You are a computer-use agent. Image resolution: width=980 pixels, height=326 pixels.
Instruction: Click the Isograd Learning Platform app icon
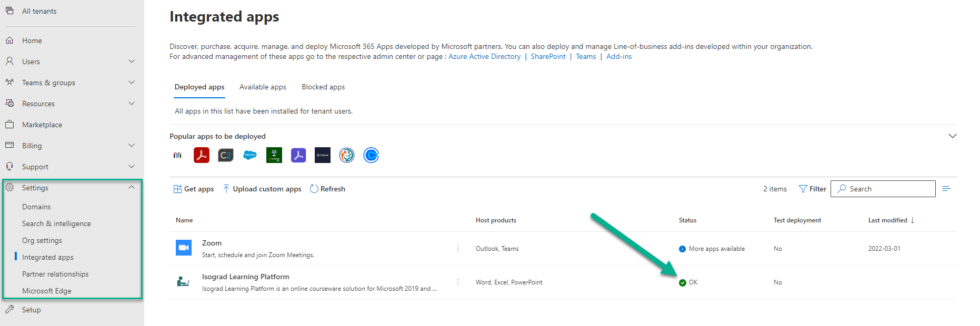coord(184,282)
